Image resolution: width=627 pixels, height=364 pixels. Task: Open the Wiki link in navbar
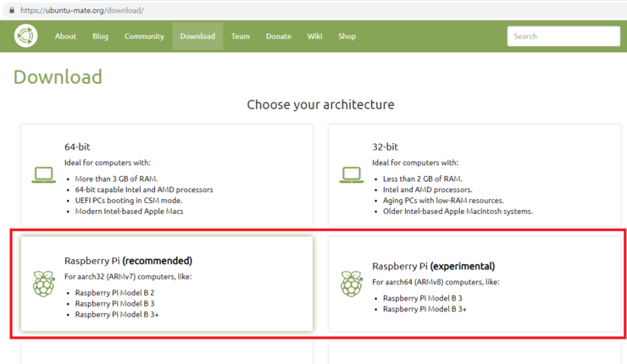tap(314, 36)
